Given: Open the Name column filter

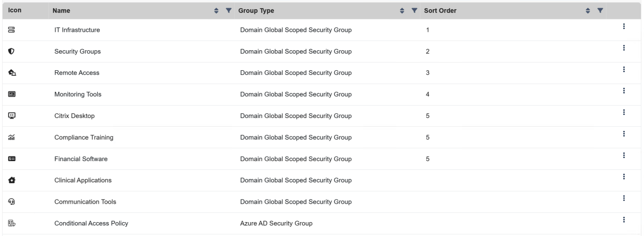Looking at the screenshot, I should [x=228, y=10].
